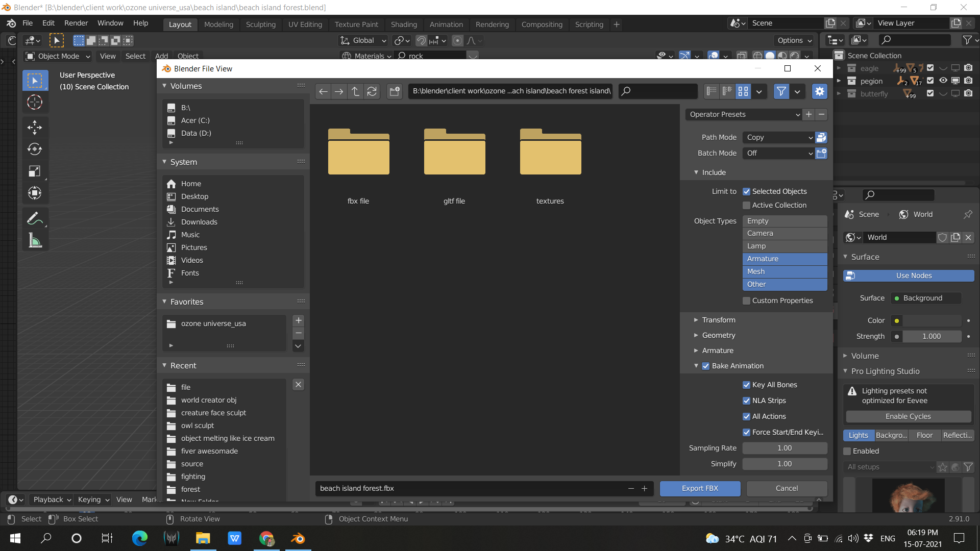Select the Cursor tool in viewport toolbar
The width and height of the screenshot is (980, 551).
pyautogui.click(x=35, y=103)
